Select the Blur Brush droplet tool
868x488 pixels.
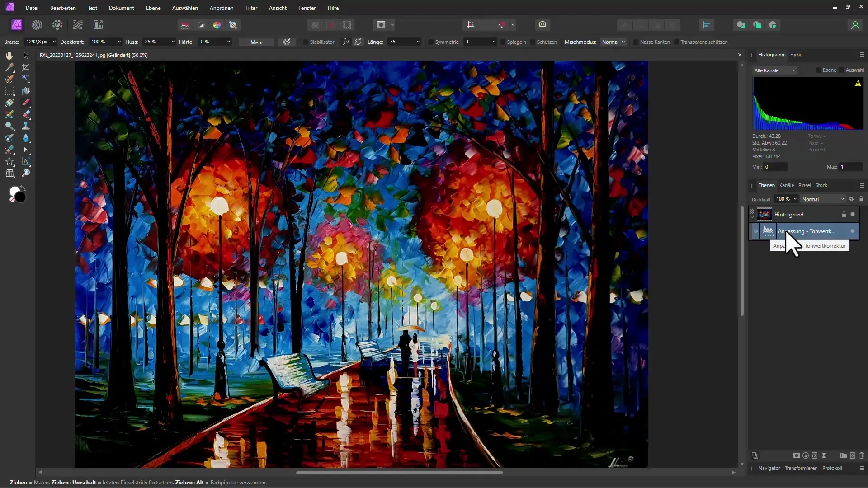coord(26,138)
